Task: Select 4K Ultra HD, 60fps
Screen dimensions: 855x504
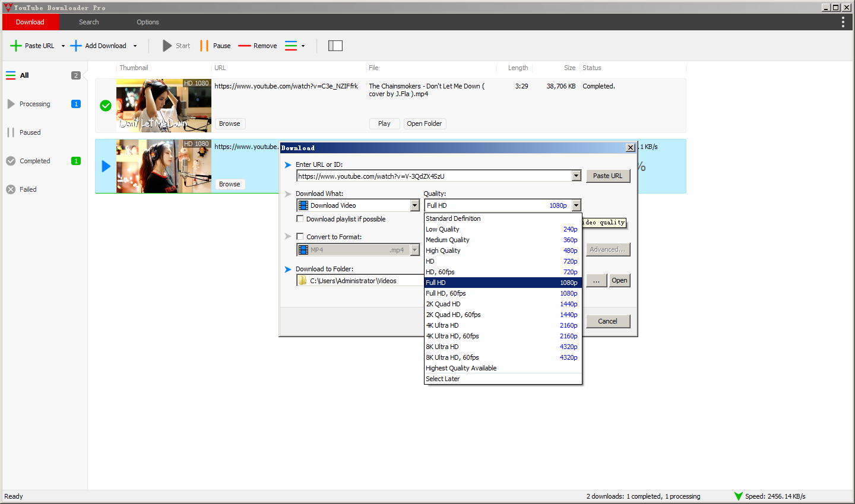Action: pyautogui.click(x=503, y=336)
